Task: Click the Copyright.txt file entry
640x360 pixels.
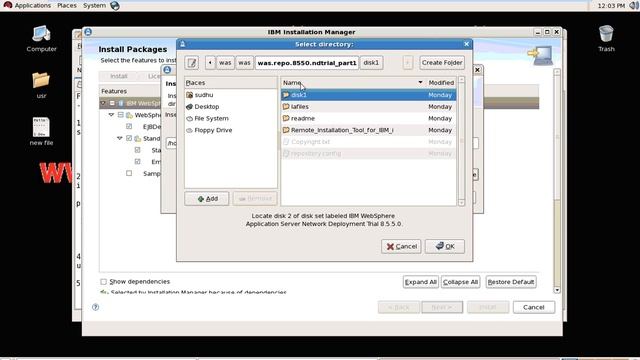Action: (369, 142)
